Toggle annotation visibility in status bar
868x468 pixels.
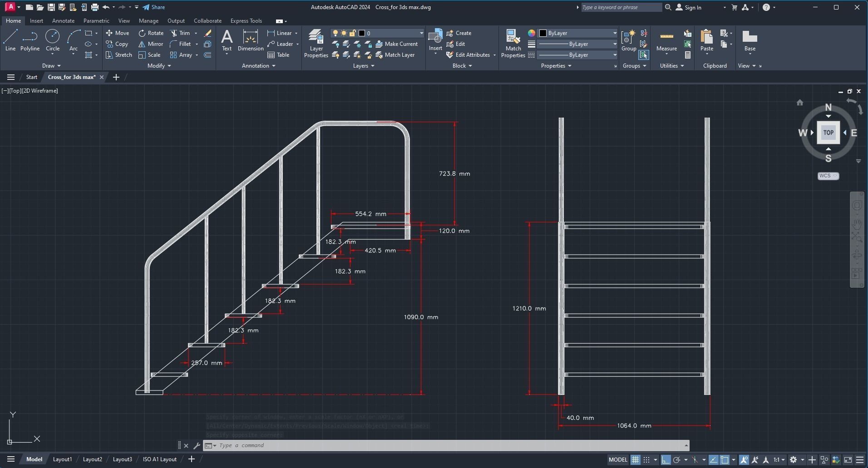click(x=744, y=460)
